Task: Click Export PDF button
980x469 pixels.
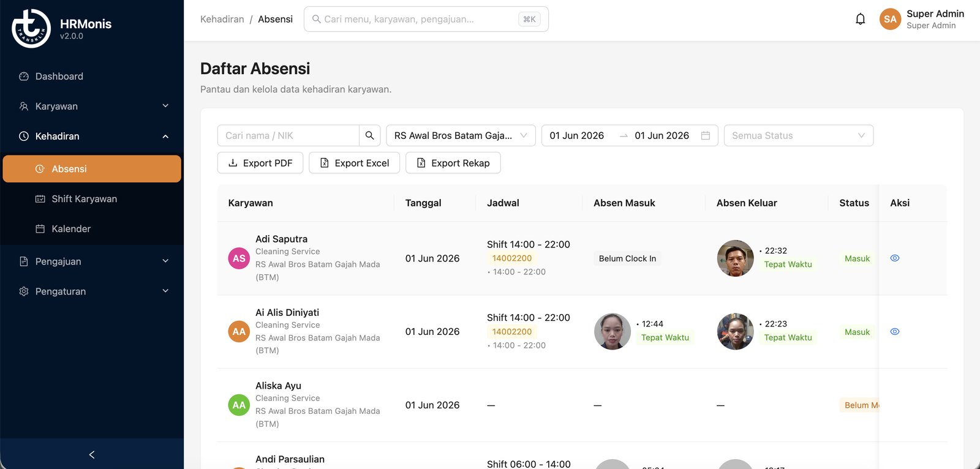Action: click(260, 163)
